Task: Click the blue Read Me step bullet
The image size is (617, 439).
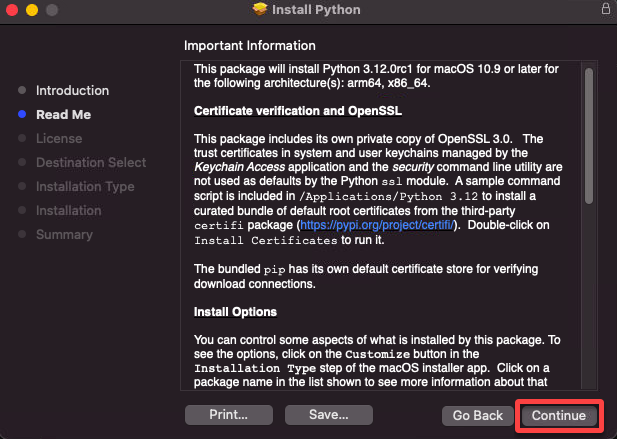Action: 22,114
